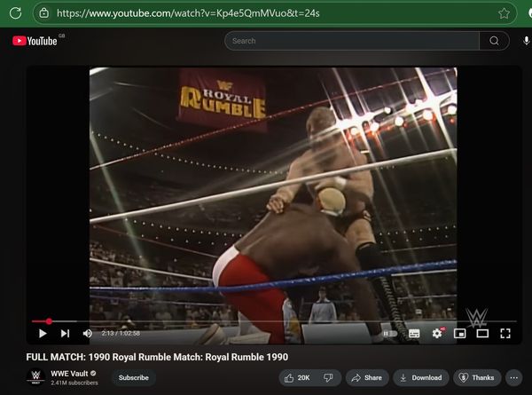Subscribe to WWE Vault

tap(134, 377)
